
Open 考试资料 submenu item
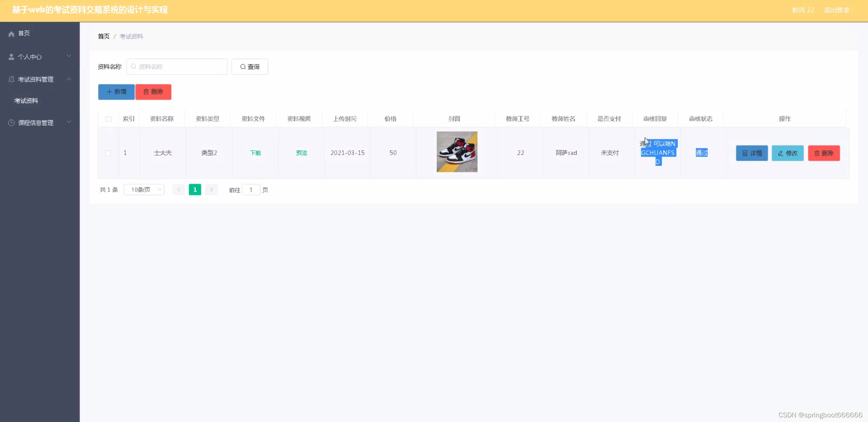[26, 101]
